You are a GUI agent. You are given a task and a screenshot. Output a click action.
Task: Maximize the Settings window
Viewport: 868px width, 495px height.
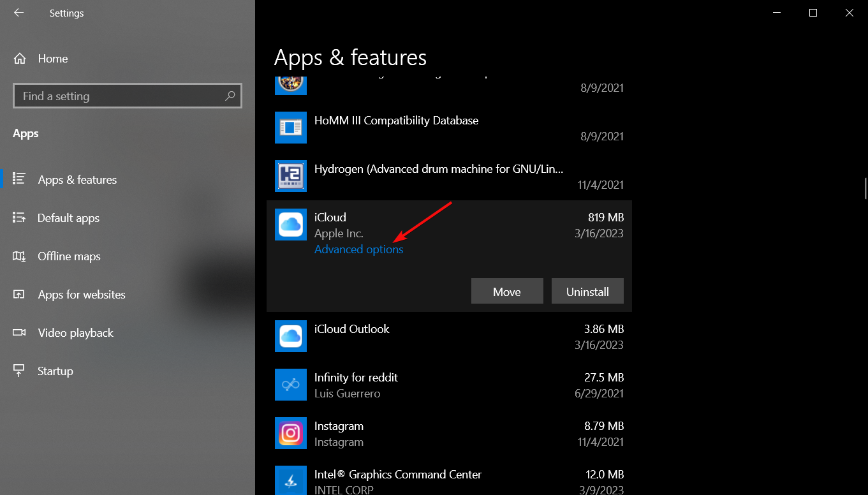(x=813, y=13)
